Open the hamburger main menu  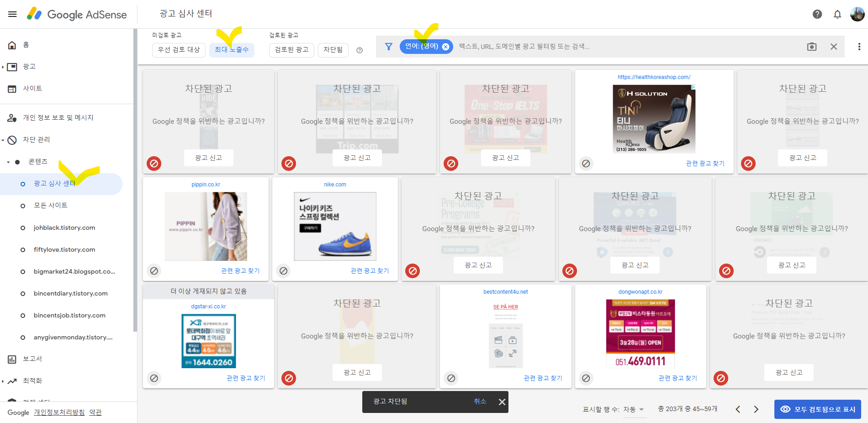[12, 14]
